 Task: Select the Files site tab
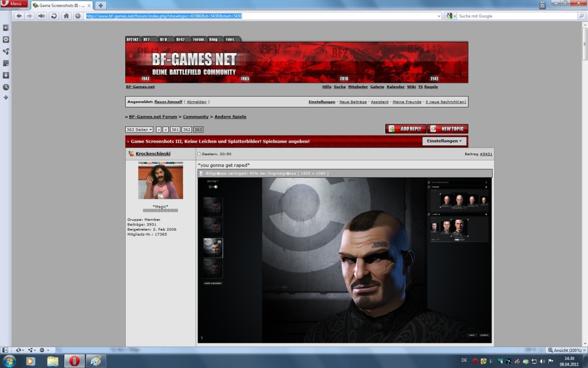click(230, 40)
